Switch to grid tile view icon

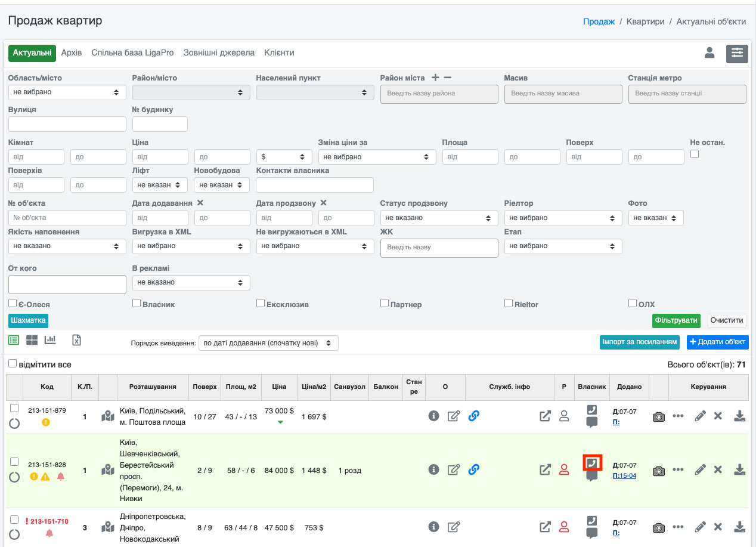(32, 340)
